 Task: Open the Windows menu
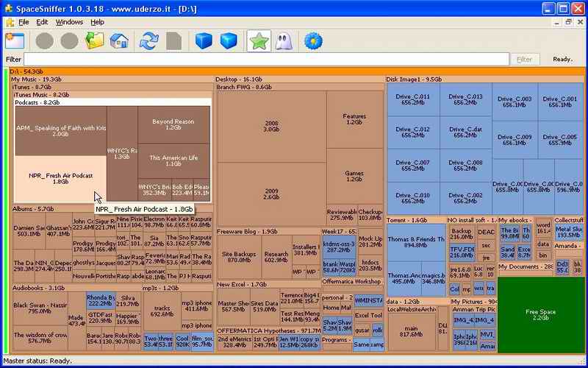(70, 22)
